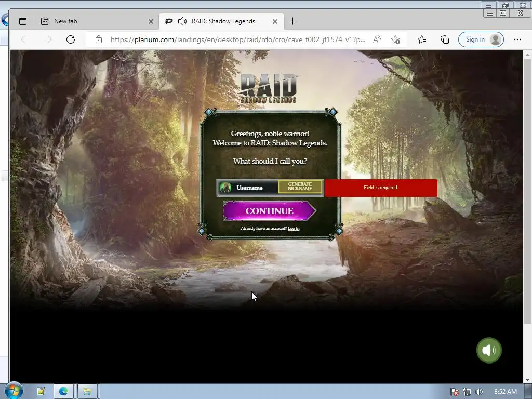The image size is (532, 399).
Task: Go forward to next page
Action: 47,39
